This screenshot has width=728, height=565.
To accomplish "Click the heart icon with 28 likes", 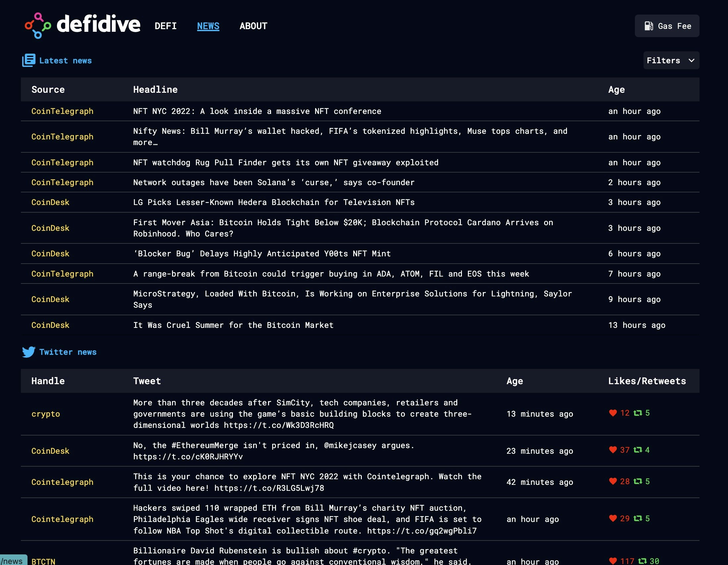I will pos(613,482).
